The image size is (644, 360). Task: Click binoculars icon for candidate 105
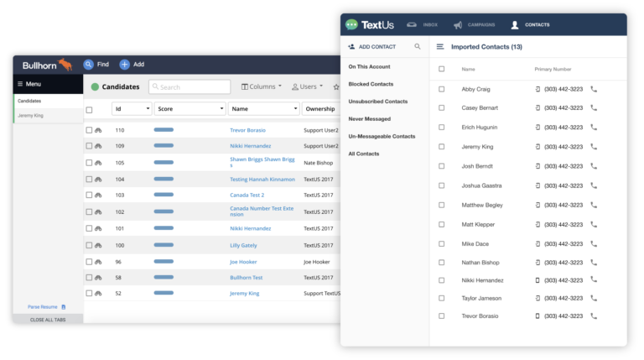click(98, 163)
